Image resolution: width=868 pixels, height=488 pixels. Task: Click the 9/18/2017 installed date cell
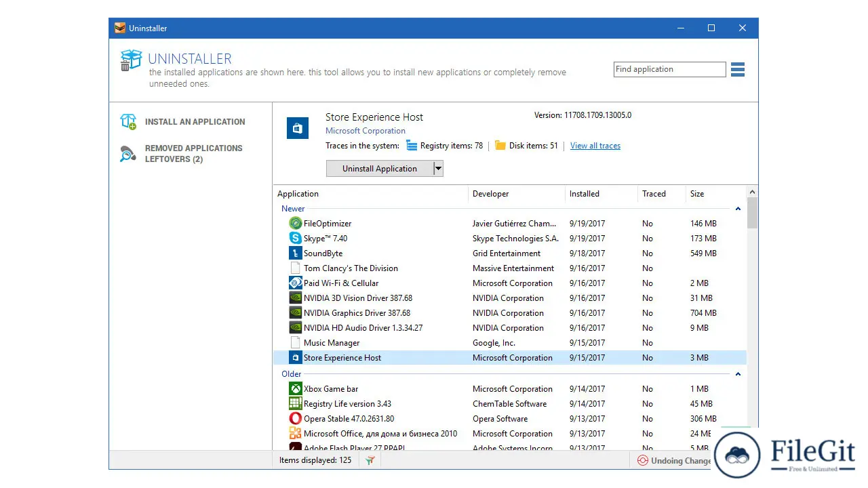(587, 253)
